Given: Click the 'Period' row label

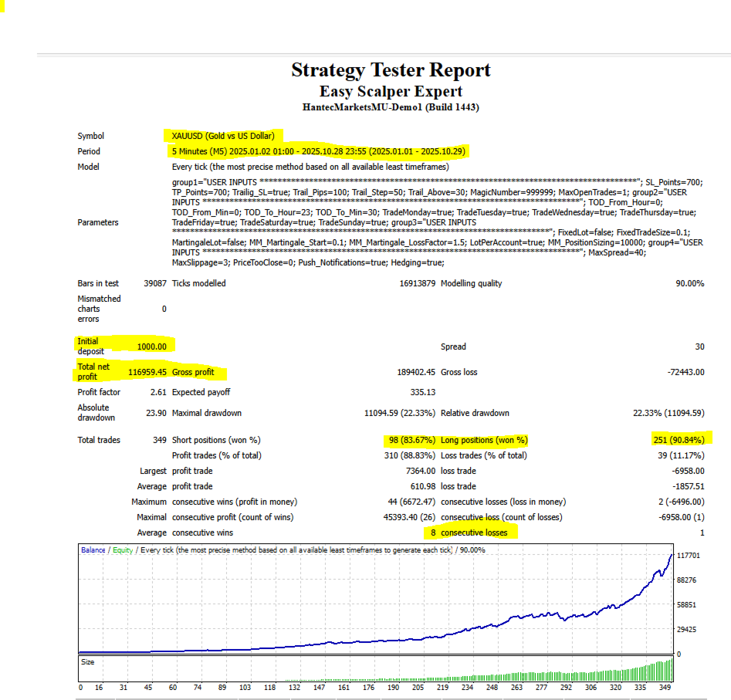Looking at the screenshot, I should (89, 151).
